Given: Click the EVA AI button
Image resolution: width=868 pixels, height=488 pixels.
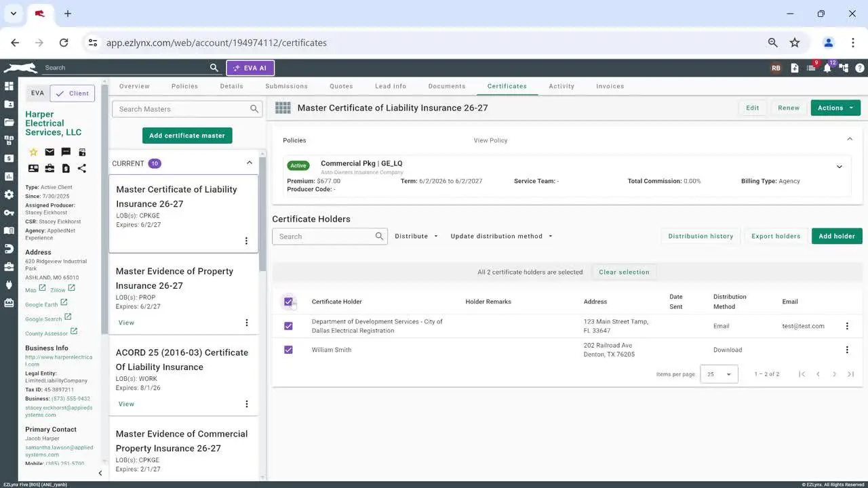Looking at the screenshot, I should pyautogui.click(x=250, y=68).
